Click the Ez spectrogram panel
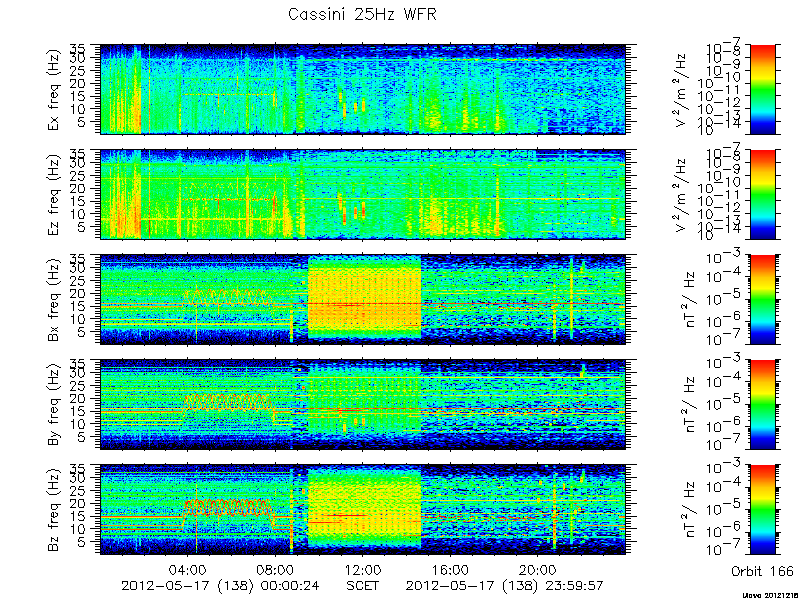The width and height of the screenshot is (800, 600). 363,194
